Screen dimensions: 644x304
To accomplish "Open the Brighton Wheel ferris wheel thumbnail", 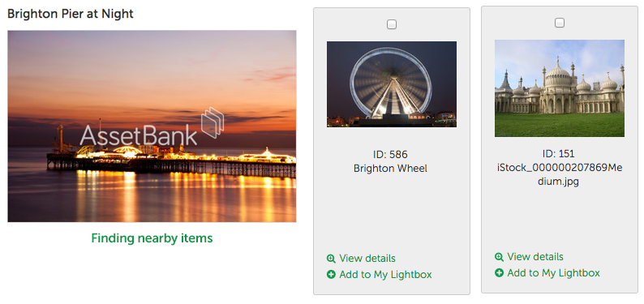I will tap(392, 84).
